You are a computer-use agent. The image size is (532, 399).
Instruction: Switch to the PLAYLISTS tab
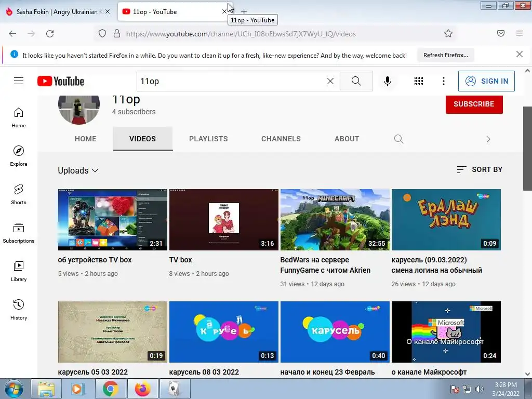pos(208,139)
